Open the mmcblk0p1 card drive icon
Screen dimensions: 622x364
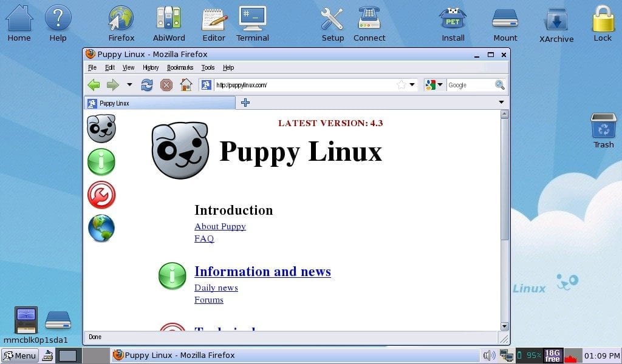click(x=26, y=320)
